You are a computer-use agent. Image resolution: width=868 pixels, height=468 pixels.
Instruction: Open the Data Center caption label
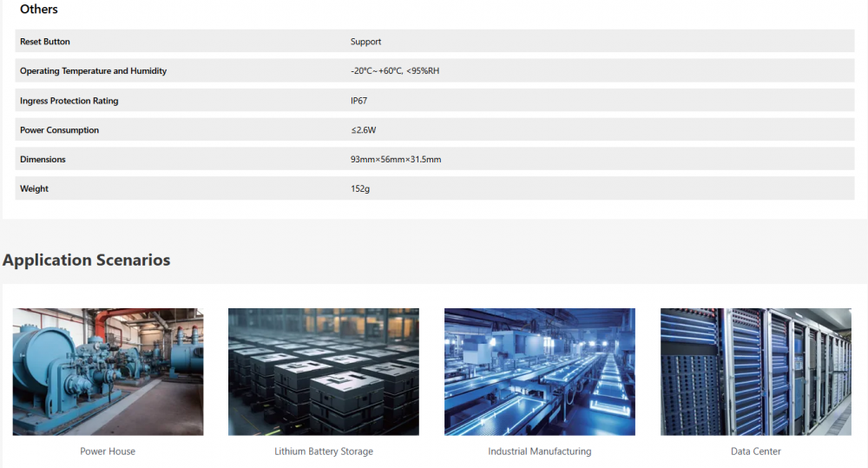tap(755, 452)
